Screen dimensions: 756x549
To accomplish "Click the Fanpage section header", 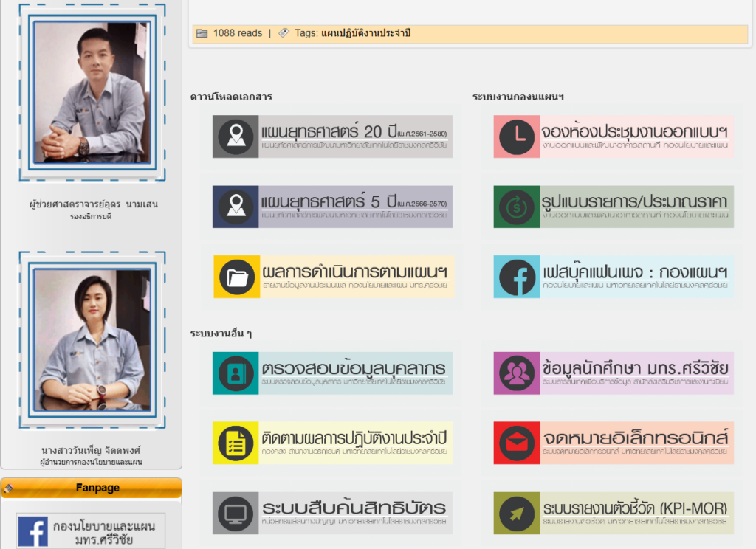I will pos(91,488).
